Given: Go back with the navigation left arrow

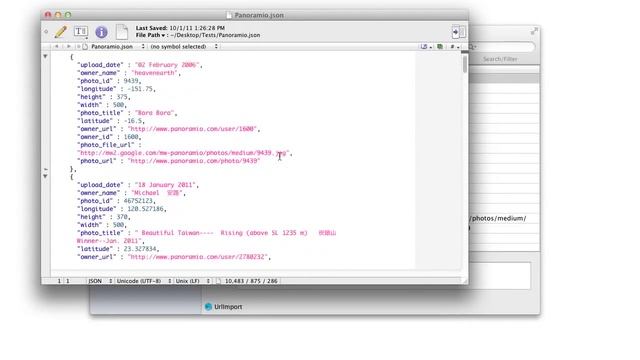Looking at the screenshot, I should pos(57,47).
